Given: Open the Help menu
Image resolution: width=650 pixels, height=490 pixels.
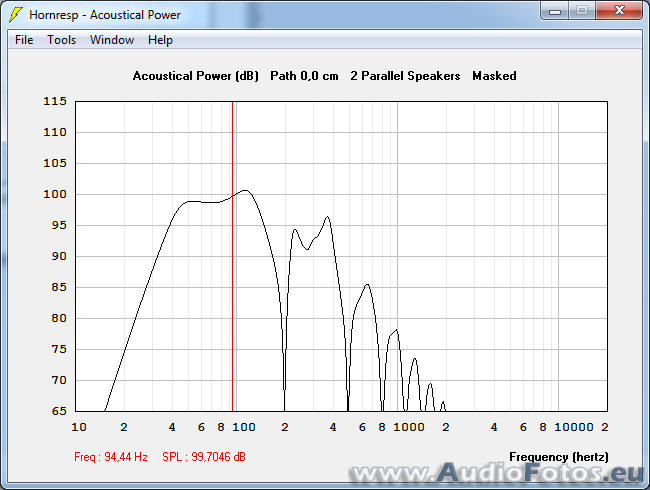Looking at the screenshot, I should pos(160,40).
